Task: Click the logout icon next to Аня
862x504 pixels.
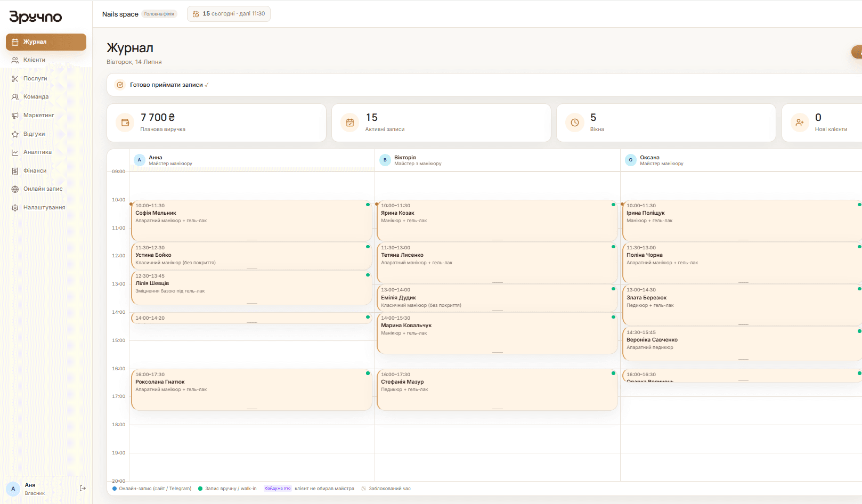Action: pyautogui.click(x=83, y=489)
